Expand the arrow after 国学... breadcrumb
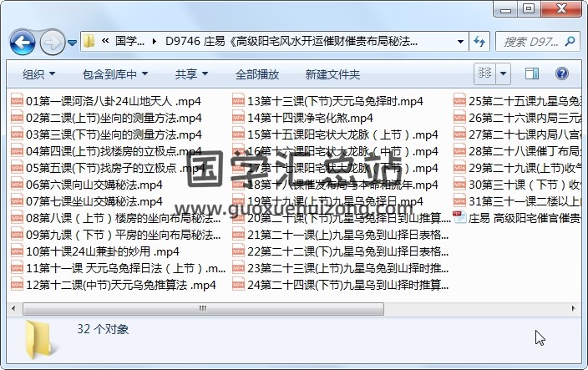Image resolution: width=588 pixels, height=370 pixels. tap(155, 41)
